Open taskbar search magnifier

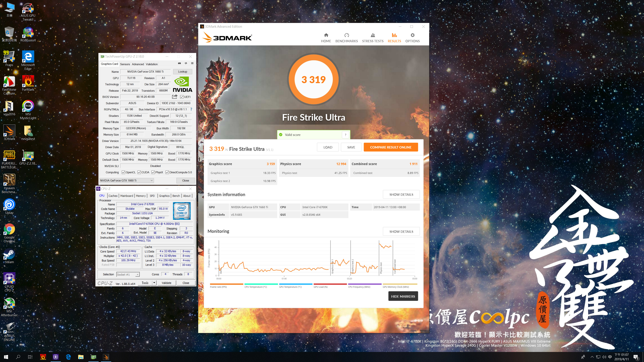point(18,357)
